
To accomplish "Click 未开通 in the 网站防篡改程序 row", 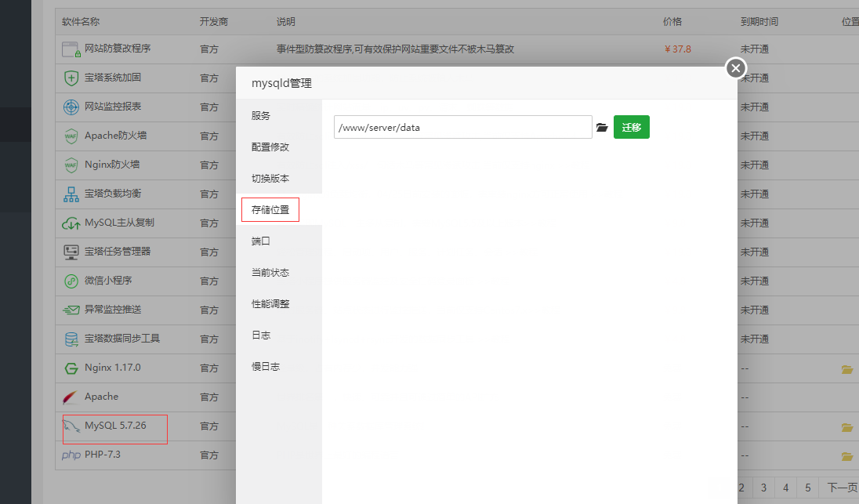I will tap(754, 49).
